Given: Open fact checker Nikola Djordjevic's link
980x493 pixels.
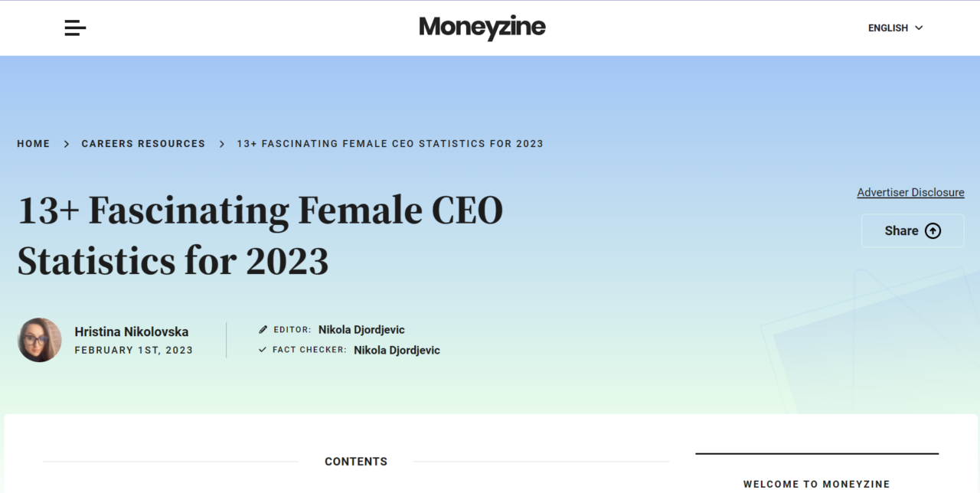Looking at the screenshot, I should 397,351.
